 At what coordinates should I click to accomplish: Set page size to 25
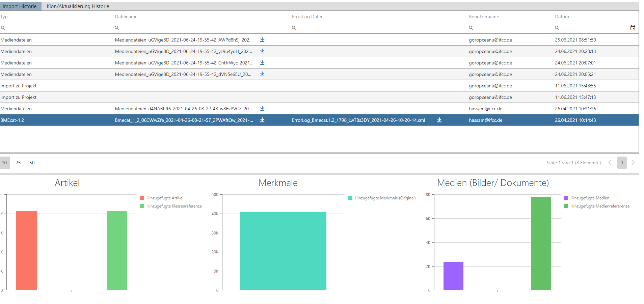pyautogui.click(x=18, y=163)
